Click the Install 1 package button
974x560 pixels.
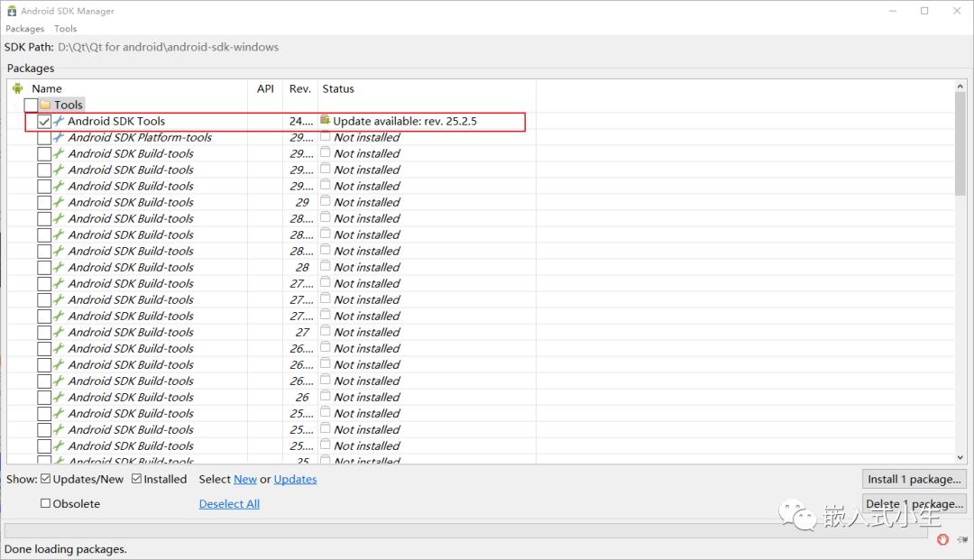click(914, 479)
